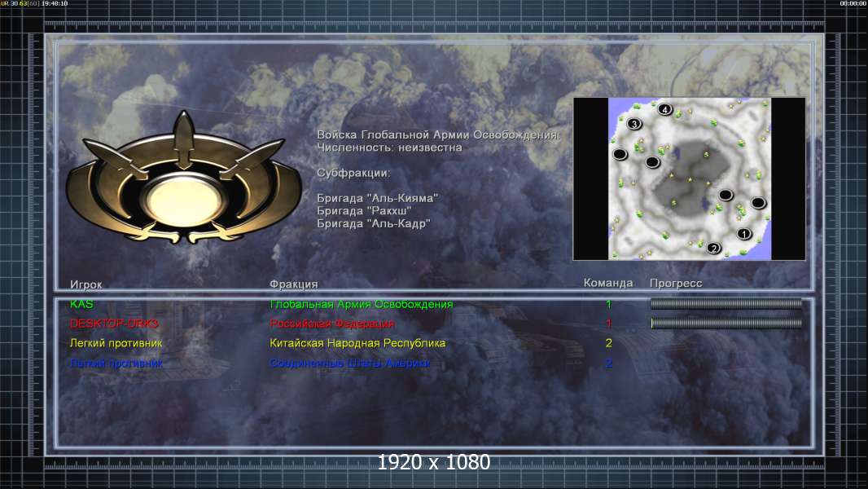Image resolution: width=868 pixels, height=489 pixels.
Task: Click KAS loading progress bar
Action: pos(726,303)
